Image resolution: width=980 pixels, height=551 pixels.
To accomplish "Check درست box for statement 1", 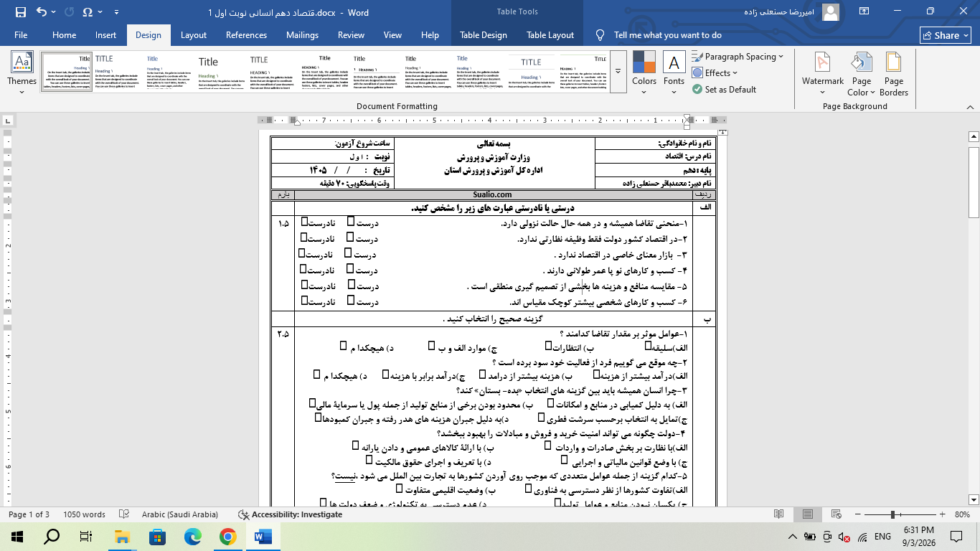I will [350, 222].
